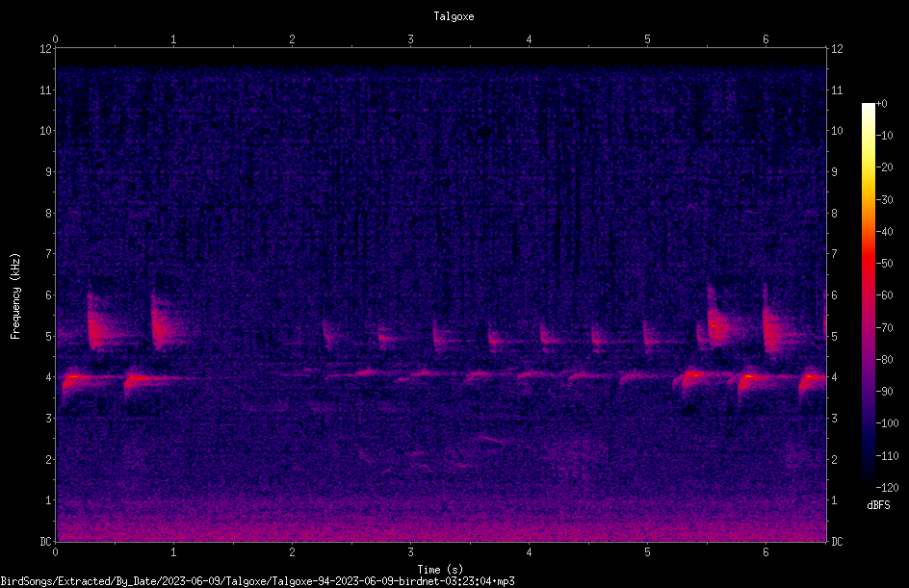Click the "Talgoxe" title above the spectrogram
Image resolution: width=909 pixels, height=588 pixels.
[x=454, y=16]
